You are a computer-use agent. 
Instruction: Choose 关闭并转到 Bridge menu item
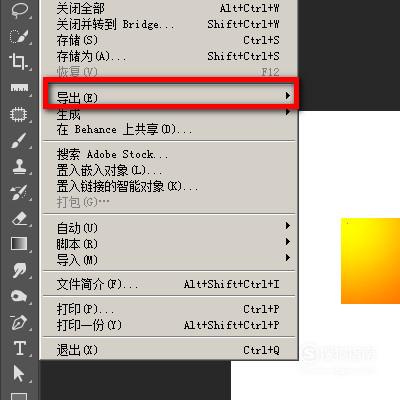pos(169,24)
